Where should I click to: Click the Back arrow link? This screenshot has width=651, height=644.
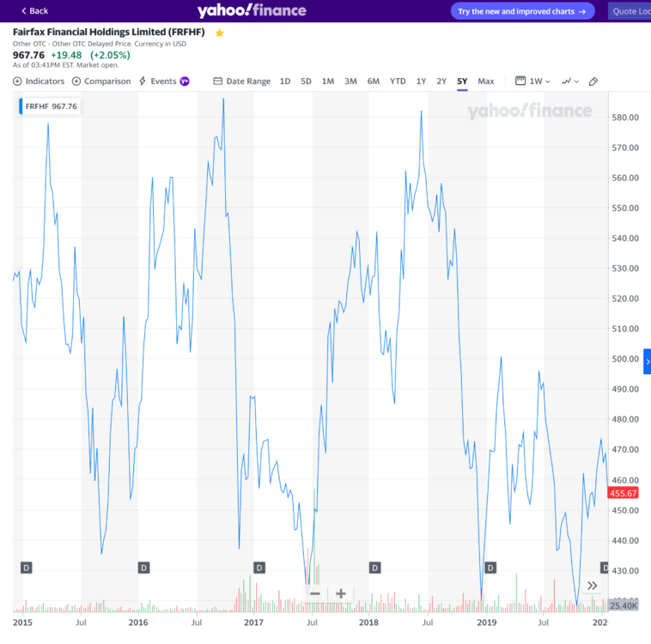click(x=35, y=11)
